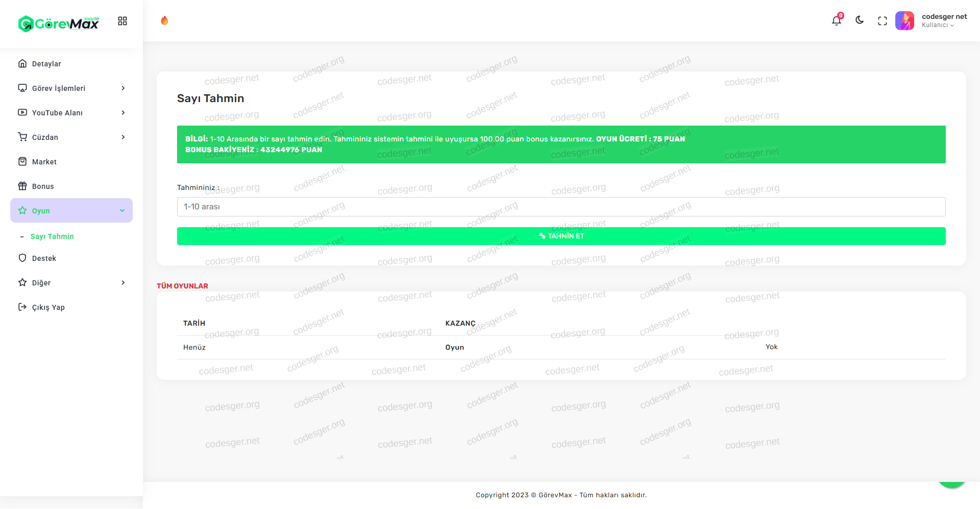Expand the Görev İşlemleri submenu
The image size is (980, 509).
tap(71, 88)
